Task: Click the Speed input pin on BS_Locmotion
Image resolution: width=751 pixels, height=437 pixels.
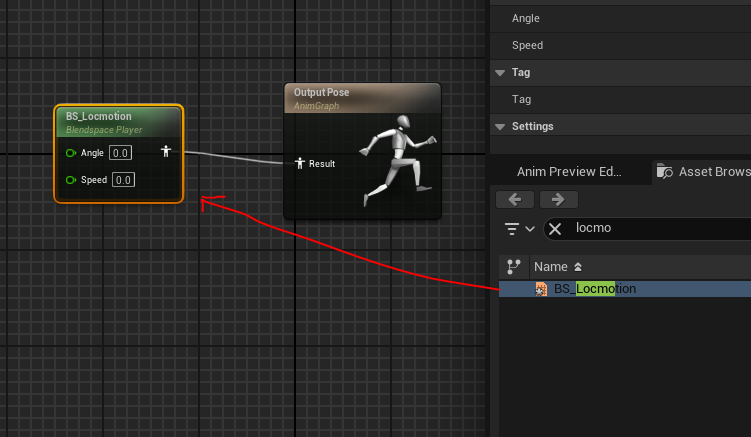Action: [x=71, y=180]
